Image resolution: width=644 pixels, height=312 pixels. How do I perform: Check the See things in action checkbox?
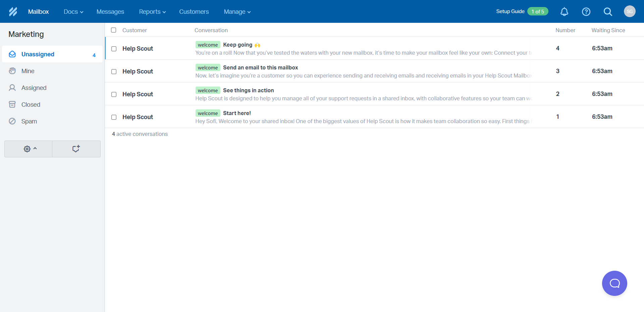[114, 94]
